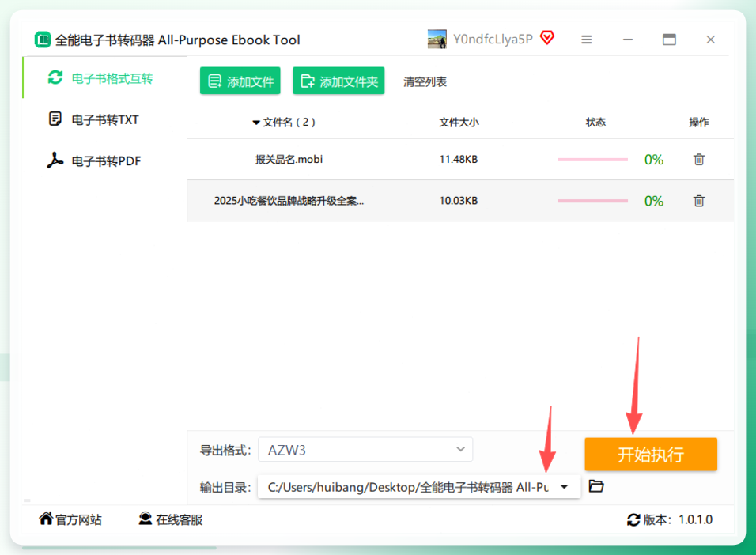756x555 pixels.
Task: Click the 文件大小 column header
Action: [x=459, y=123]
